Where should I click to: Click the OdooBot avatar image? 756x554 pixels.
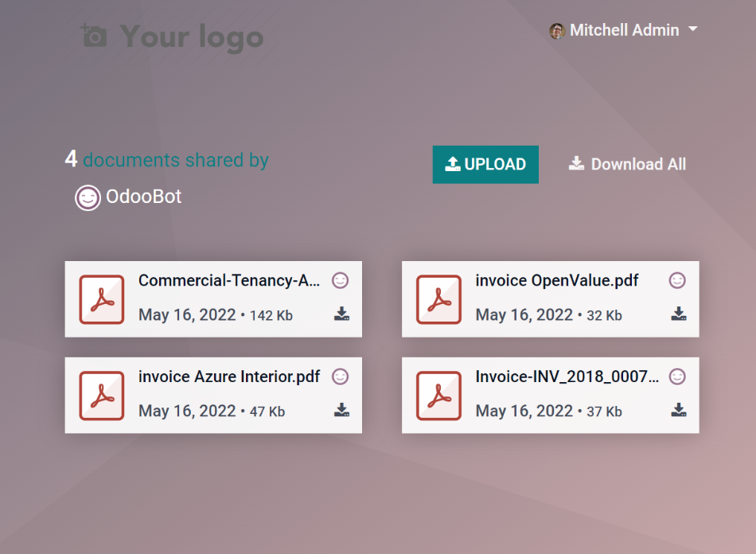pyautogui.click(x=88, y=197)
